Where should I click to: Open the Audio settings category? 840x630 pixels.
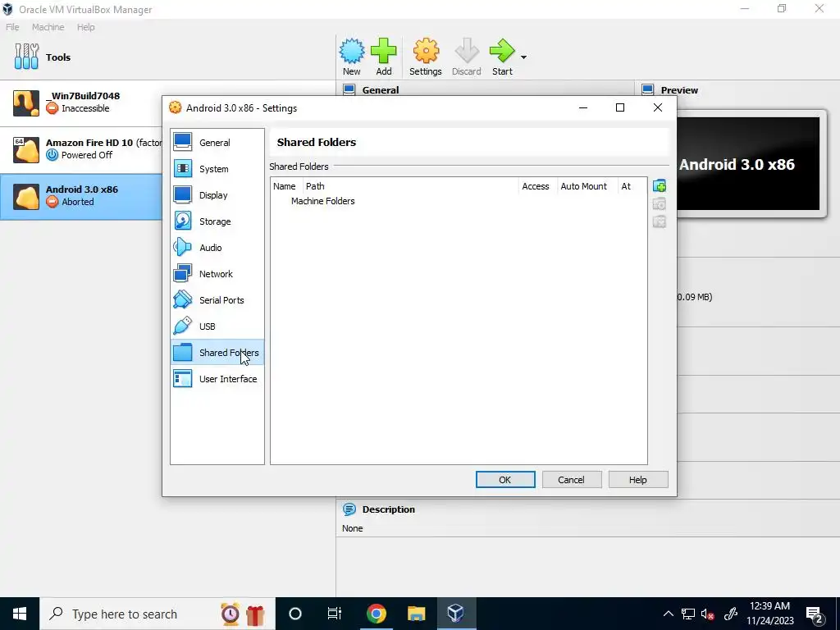coord(217,248)
